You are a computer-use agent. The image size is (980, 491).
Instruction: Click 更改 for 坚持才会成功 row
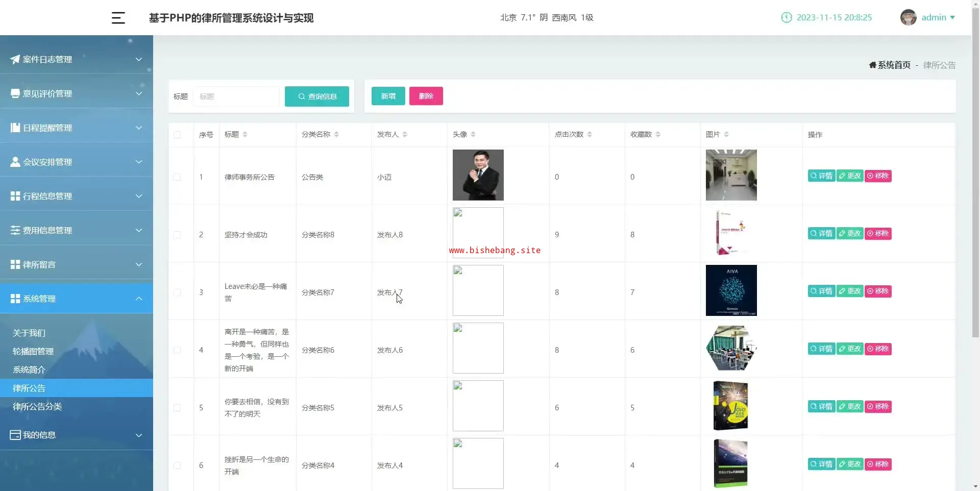click(x=850, y=233)
